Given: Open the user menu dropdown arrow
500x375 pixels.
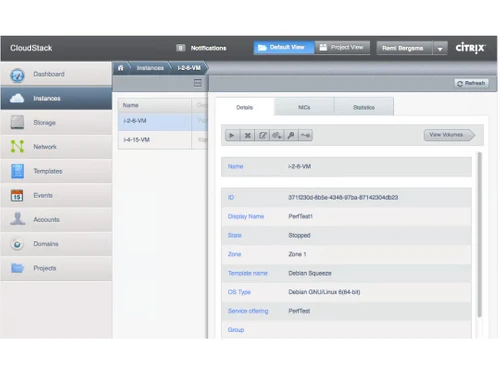Looking at the screenshot, I should point(440,49).
